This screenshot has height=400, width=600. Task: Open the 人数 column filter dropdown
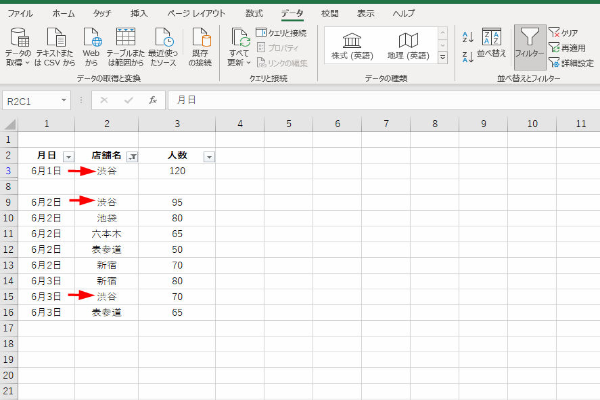click(x=208, y=157)
